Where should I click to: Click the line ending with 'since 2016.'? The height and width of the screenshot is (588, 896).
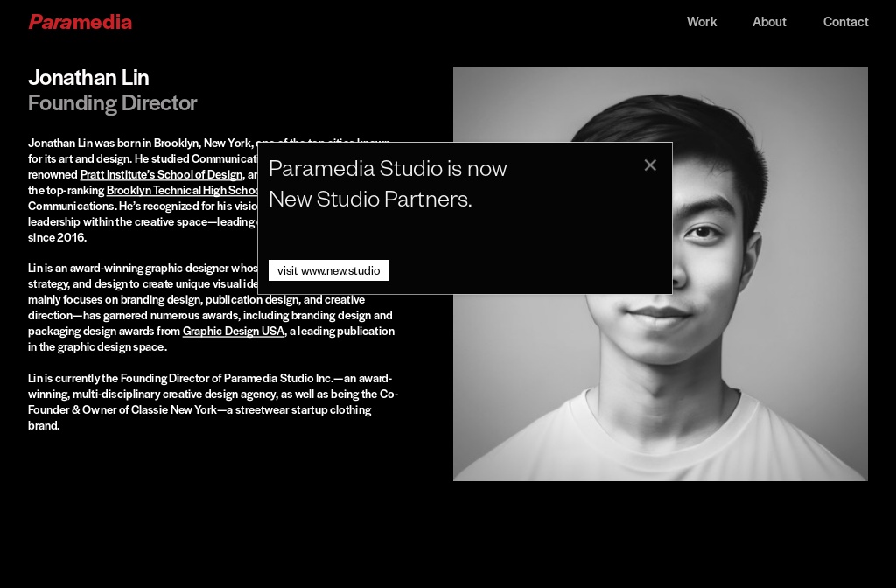tap(57, 237)
